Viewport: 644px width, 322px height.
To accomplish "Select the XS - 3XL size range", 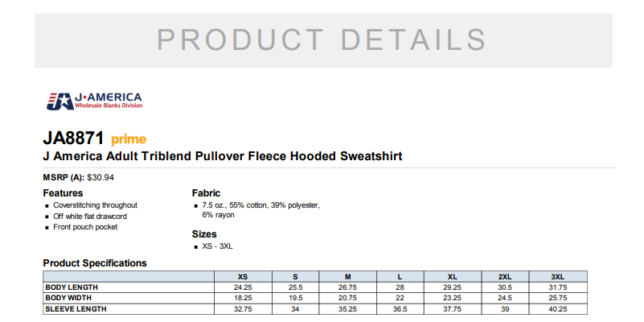I will (217, 246).
